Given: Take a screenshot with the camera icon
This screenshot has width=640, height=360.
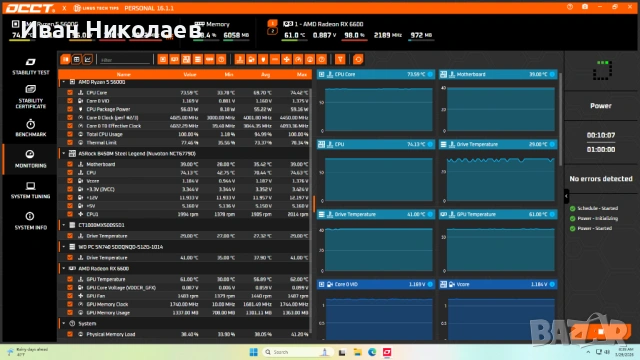Looking at the screenshot, I should [x=585, y=7].
